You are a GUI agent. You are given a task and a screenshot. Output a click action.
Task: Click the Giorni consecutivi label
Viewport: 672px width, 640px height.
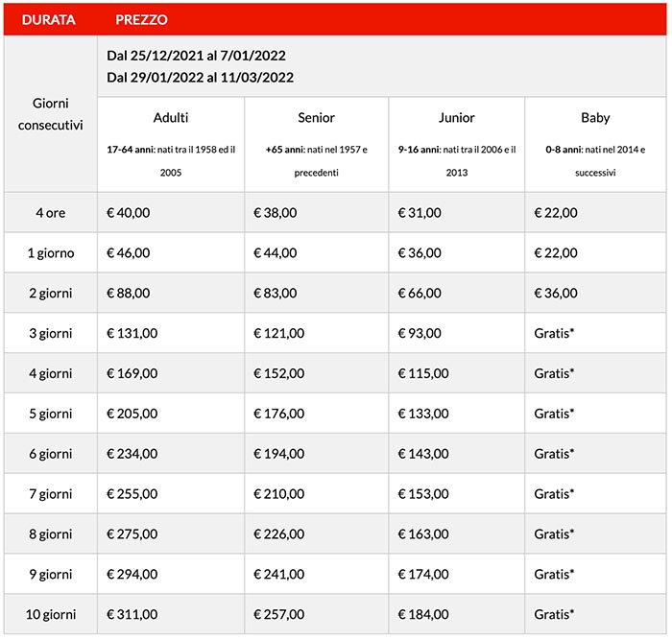click(50, 114)
